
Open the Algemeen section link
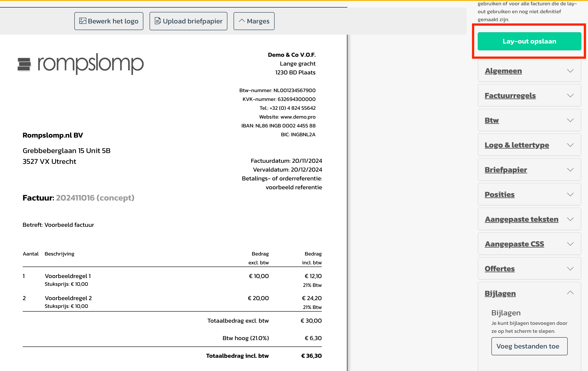[503, 71]
